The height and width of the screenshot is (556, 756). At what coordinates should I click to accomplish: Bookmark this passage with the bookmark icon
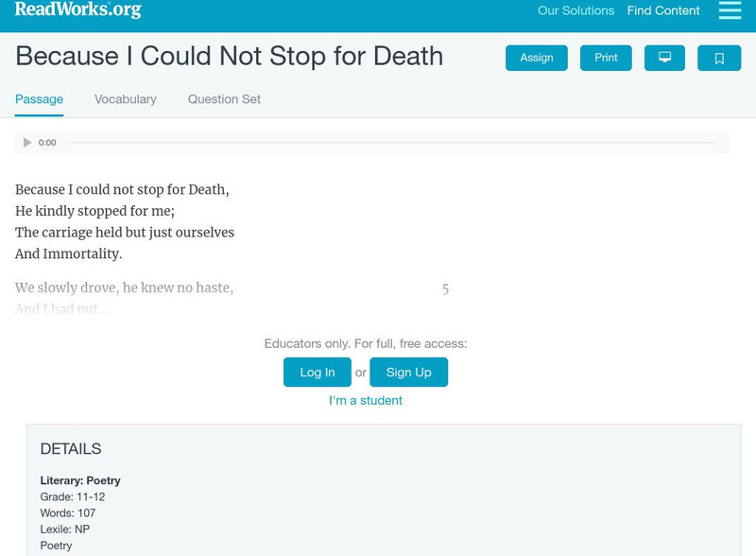[x=719, y=58]
